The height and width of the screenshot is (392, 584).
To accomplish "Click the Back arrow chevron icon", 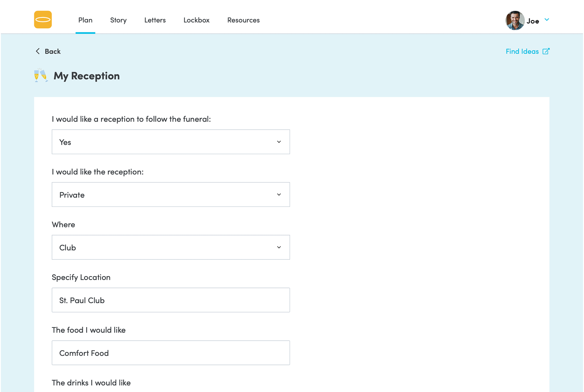I will coord(37,51).
